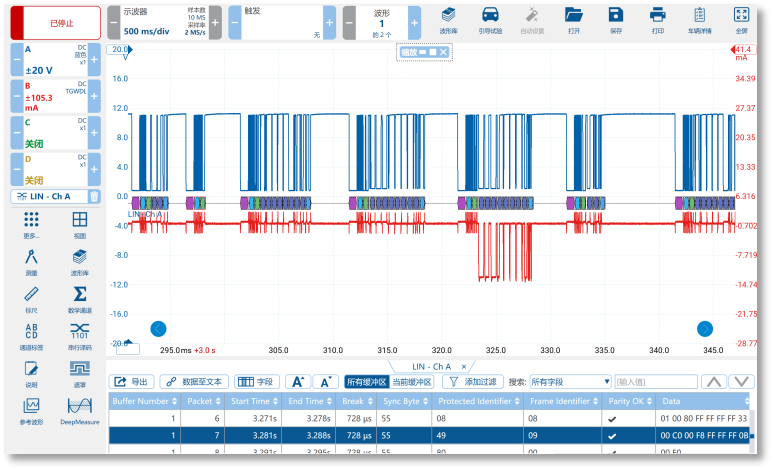Open the waveform library (波形库) in top toolbar
This screenshot has height=470, width=774.
pos(449,20)
